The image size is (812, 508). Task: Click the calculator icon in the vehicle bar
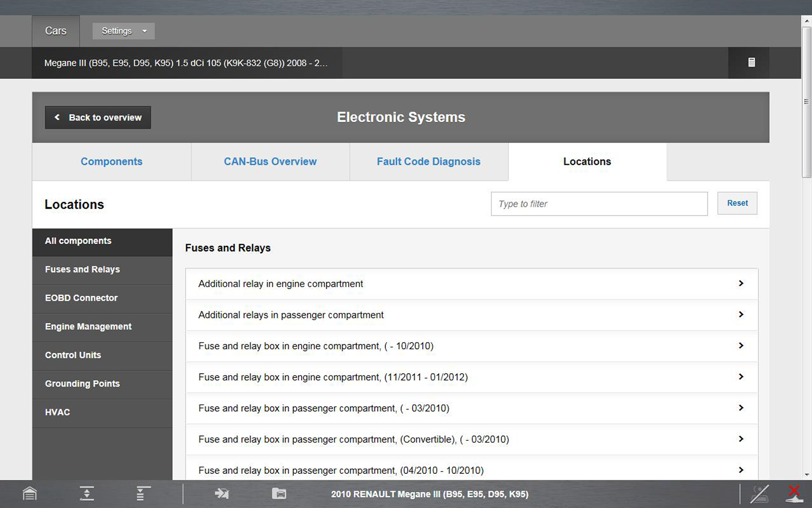(751, 62)
